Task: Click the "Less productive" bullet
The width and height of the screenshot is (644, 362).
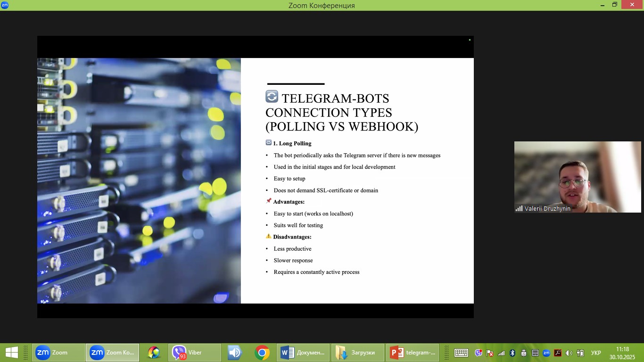Action: point(292,249)
